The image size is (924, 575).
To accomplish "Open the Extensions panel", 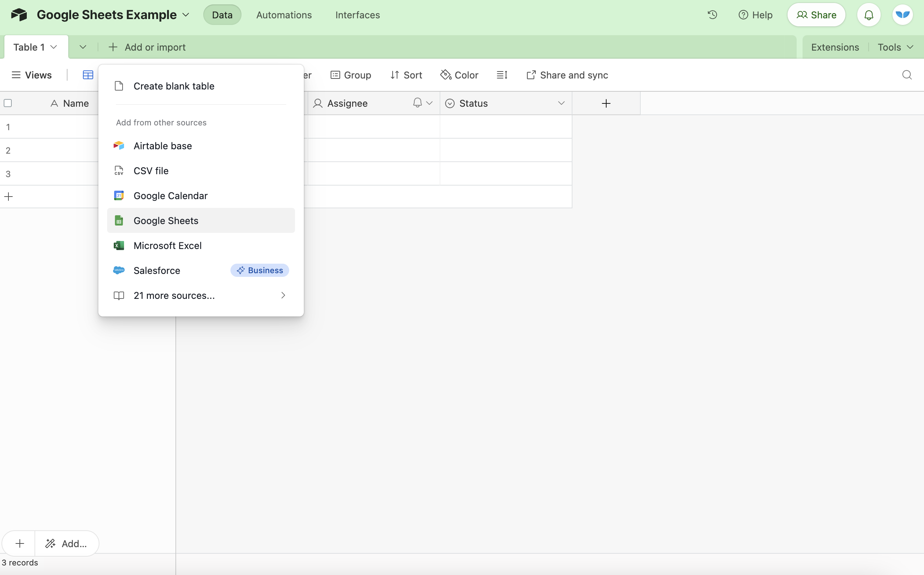I will click(835, 47).
